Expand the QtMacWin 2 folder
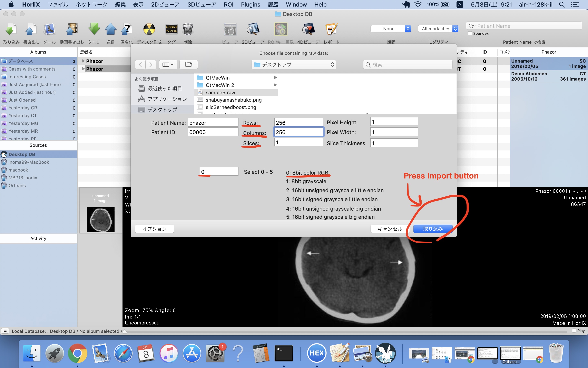 click(275, 85)
